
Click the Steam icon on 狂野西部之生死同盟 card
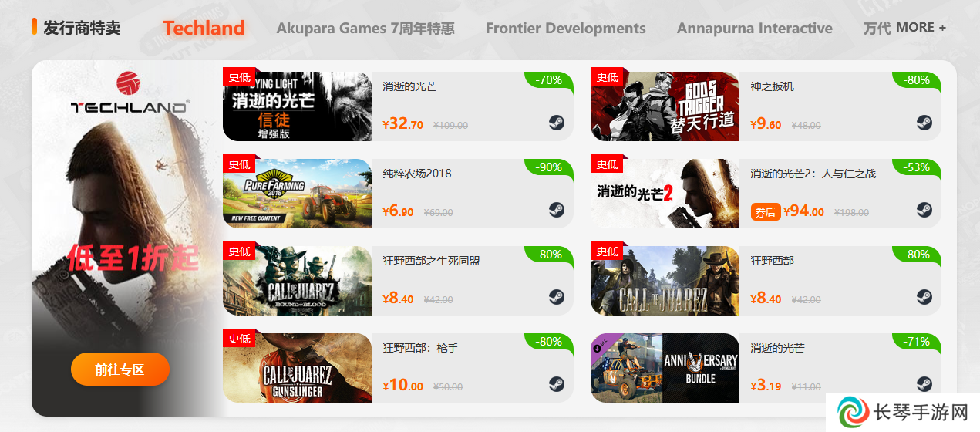[x=557, y=297]
